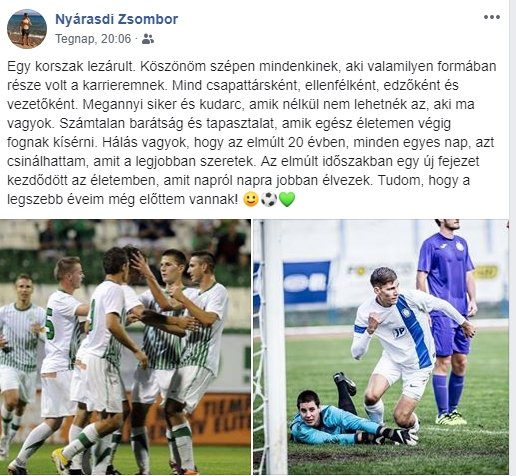The image size is (516, 476).
Task: Open the right photo of white-blue kit player
Action: click(381, 347)
